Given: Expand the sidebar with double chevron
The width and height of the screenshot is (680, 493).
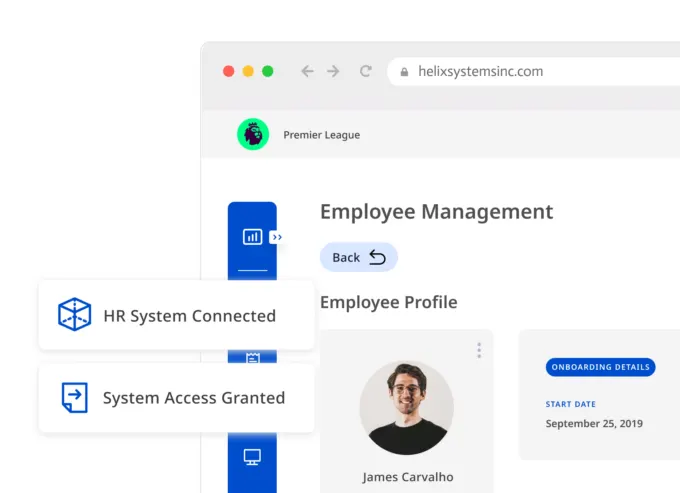Looking at the screenshot, I should 277,237.
